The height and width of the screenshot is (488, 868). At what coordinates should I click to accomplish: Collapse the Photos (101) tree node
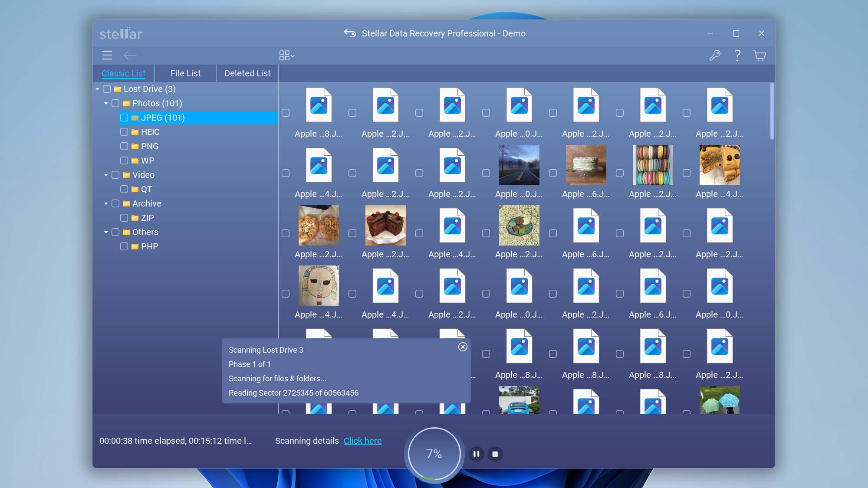pyautogui.click(x=106, y=103)
